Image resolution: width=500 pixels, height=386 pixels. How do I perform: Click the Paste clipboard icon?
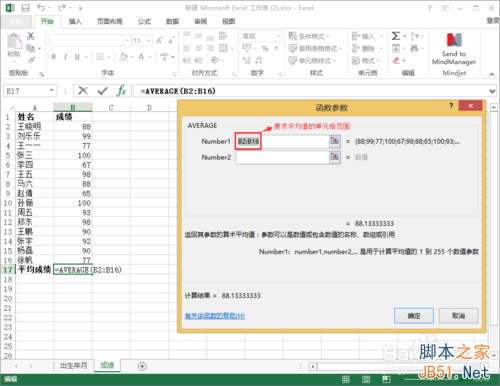click(x=14, y=41)
